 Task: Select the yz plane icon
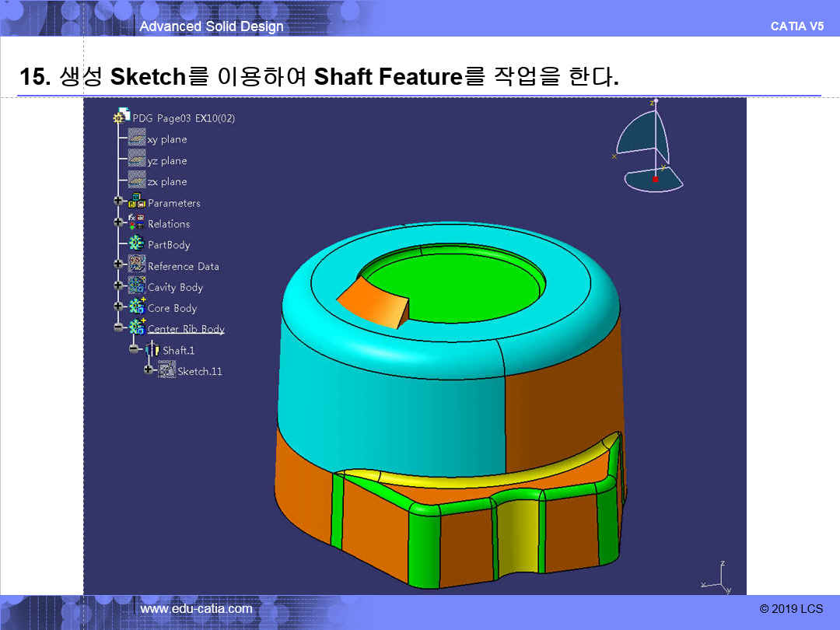pos(137,159)
